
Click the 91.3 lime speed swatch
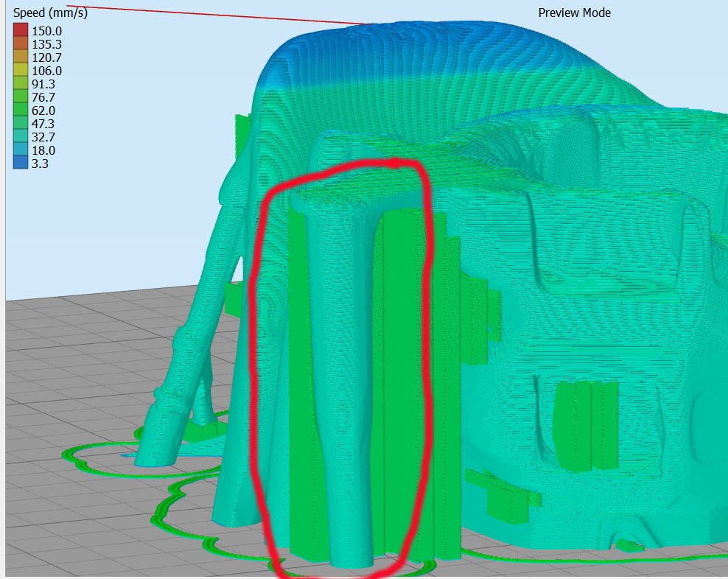(x=21, y=83)
